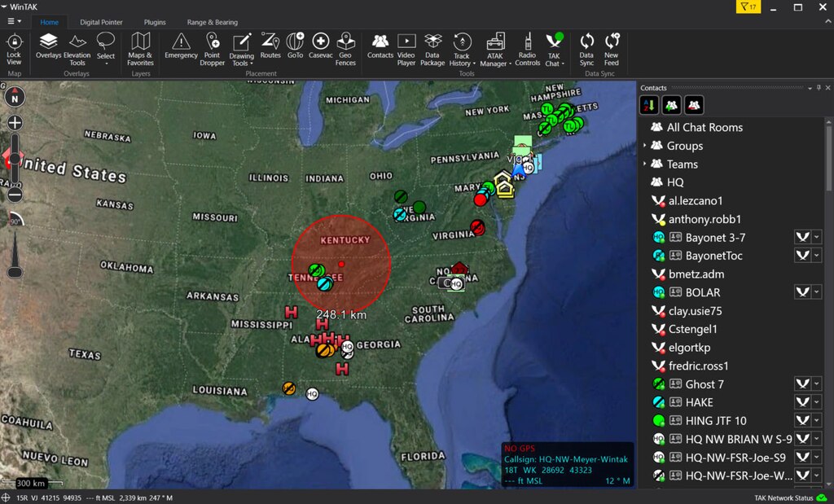Click the 248.1 km range label
The width and height of the screenshot is (834, 504).
pos(341,315)
